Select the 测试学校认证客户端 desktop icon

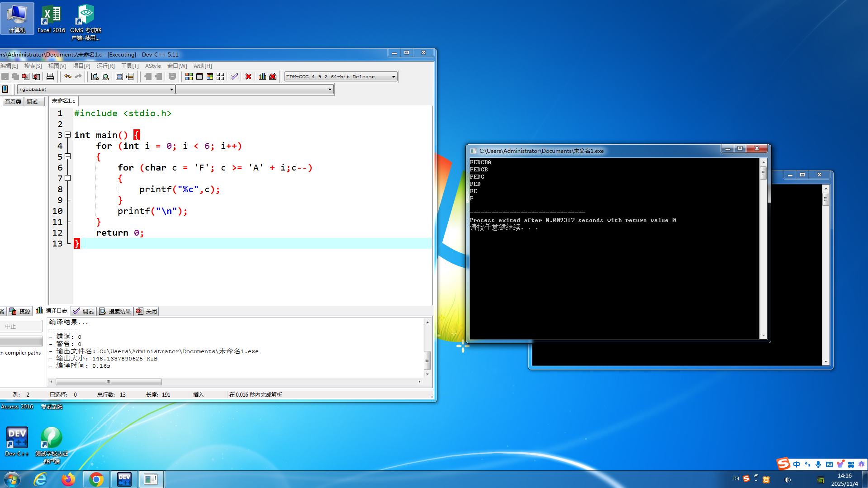tap(52, 445)
